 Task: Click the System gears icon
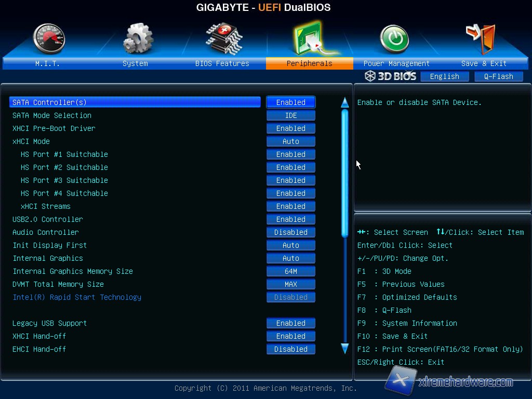[x=138, y=39]
